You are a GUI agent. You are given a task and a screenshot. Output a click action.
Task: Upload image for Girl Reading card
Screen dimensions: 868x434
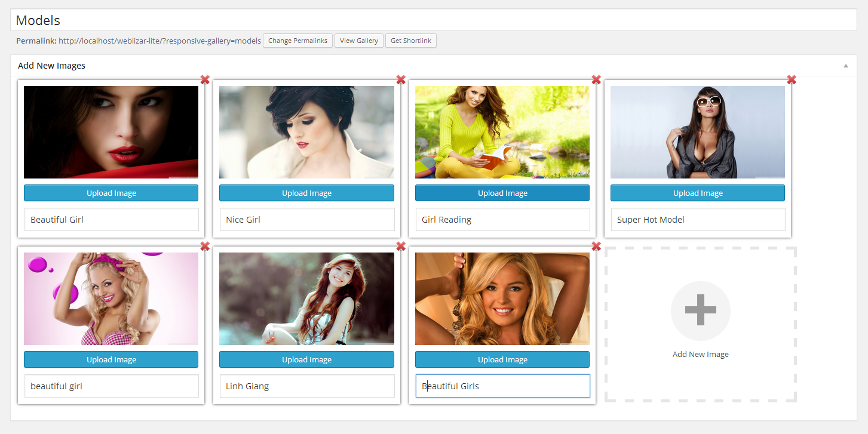(502, 193)
